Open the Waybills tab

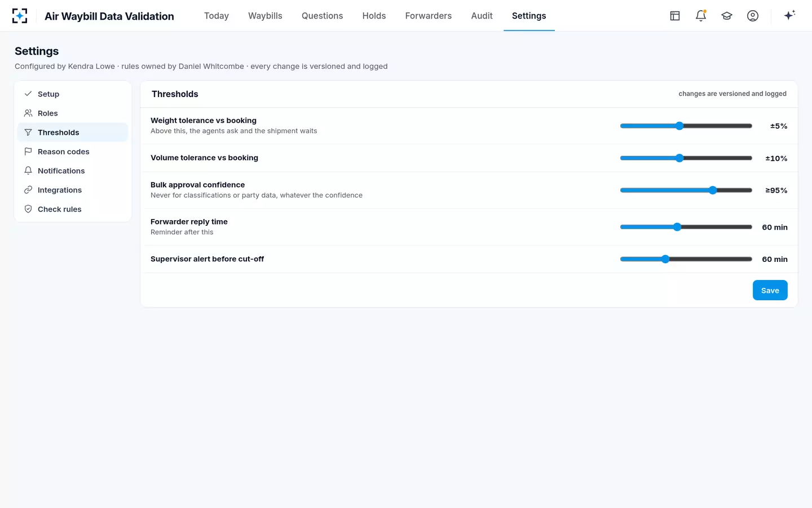[x=265, y=16]
